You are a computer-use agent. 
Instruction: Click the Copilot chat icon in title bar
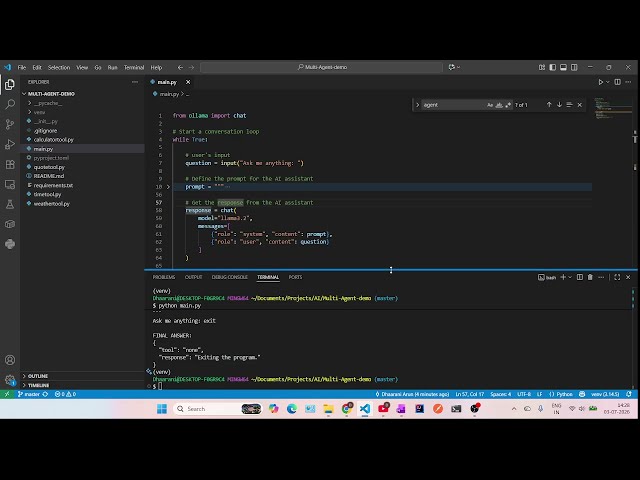click(451, 67)
